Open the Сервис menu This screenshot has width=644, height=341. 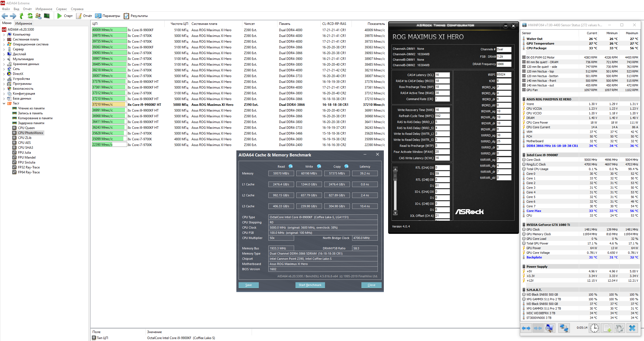(x=61, y=9)
